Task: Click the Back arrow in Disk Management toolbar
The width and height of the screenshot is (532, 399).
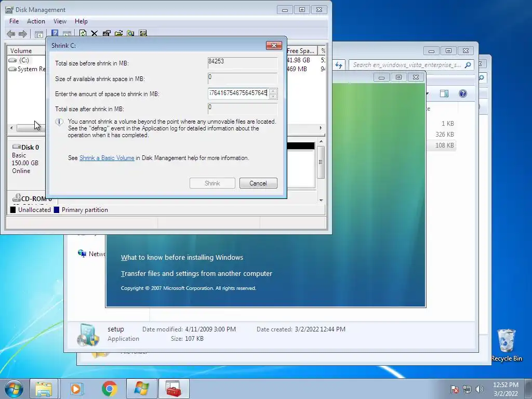Action: pyautogui.click(x=11, y=34)
